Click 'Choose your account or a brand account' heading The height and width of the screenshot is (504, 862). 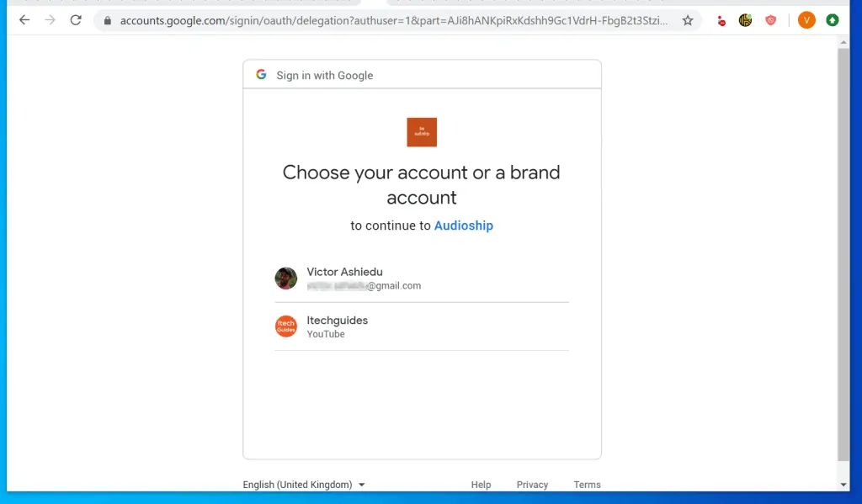click(421, 184)
